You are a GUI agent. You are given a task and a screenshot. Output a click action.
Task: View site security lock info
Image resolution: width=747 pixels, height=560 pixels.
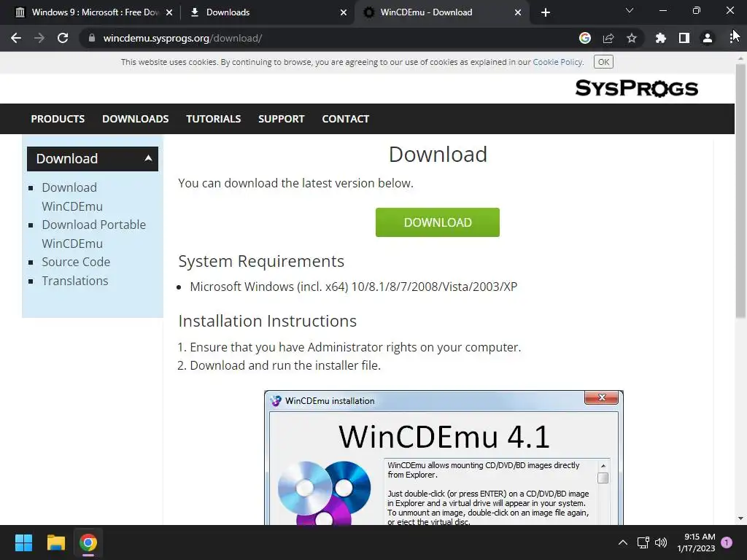click(x=92, y=38)
